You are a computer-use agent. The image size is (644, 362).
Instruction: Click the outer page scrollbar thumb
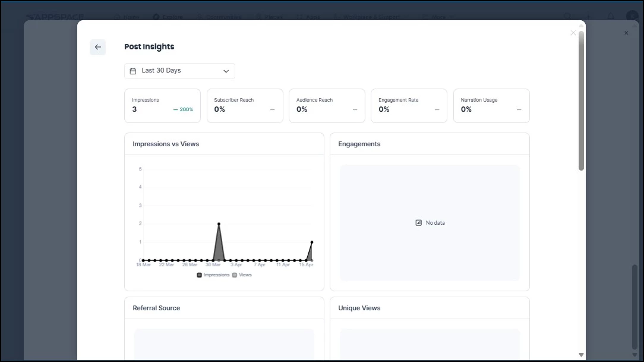pyautogui.click(x=634, y=307)
